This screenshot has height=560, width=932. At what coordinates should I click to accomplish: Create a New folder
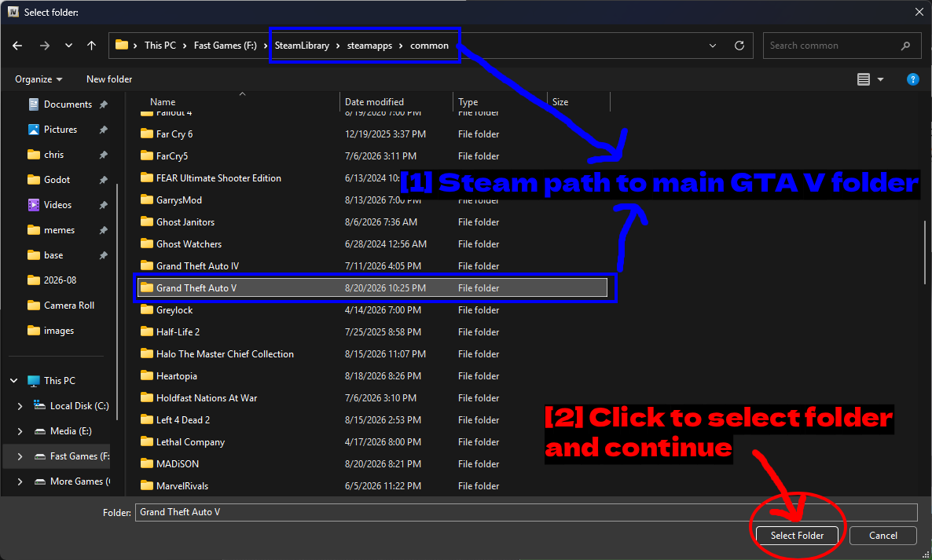tap(109, 79)
